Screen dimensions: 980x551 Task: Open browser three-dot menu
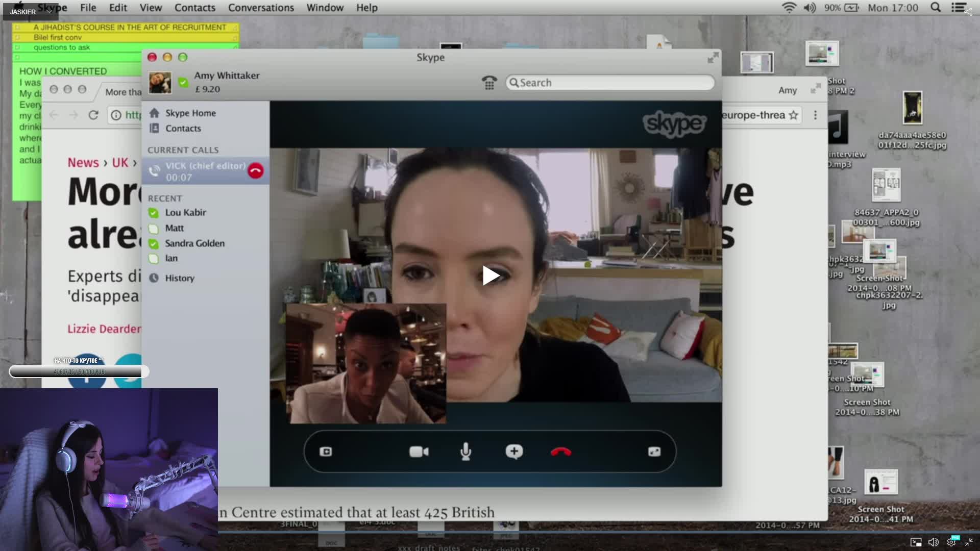tap(815, 115)
